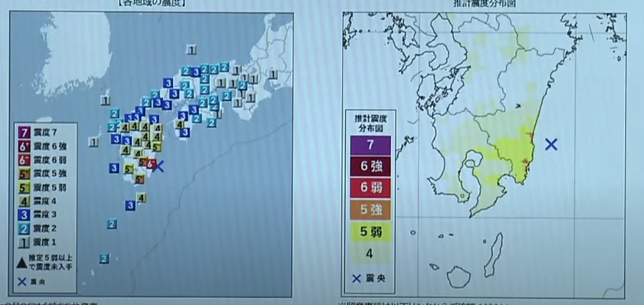This screenshot has height=305, width=644.
Task: Select the lone 1 marker in the Sea of Japan
Action: (x=191, y=50)
